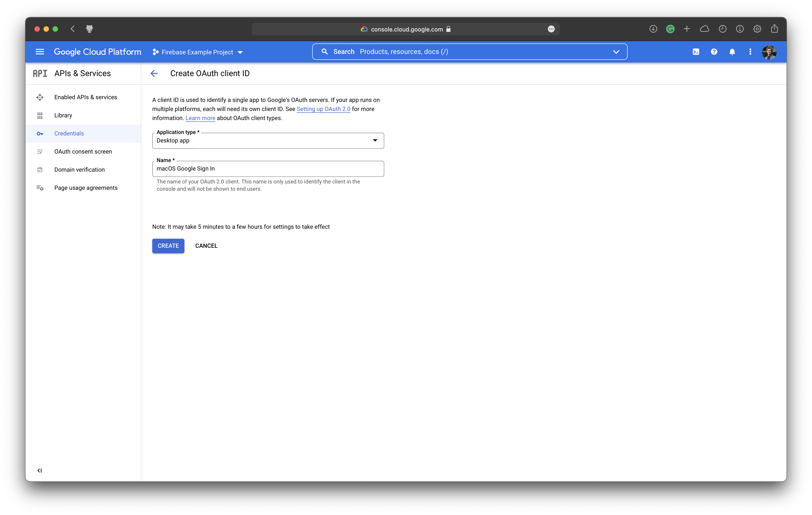Expand the search bar chevron

tap(616, 52)
